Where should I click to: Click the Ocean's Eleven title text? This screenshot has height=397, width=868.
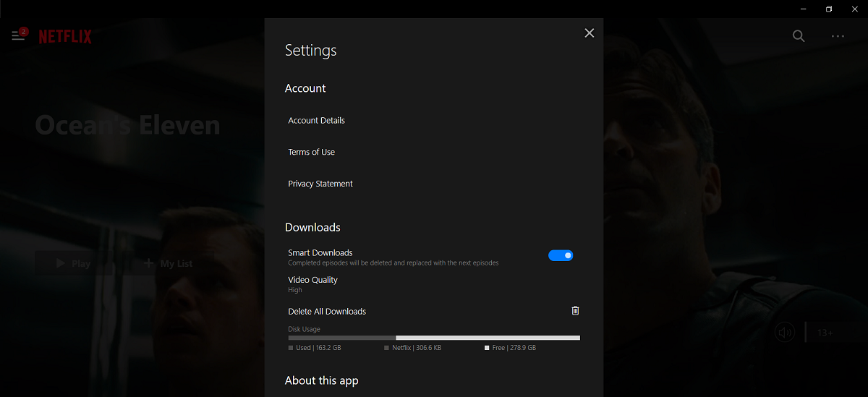pyautogui.click(x=127, y=126)
